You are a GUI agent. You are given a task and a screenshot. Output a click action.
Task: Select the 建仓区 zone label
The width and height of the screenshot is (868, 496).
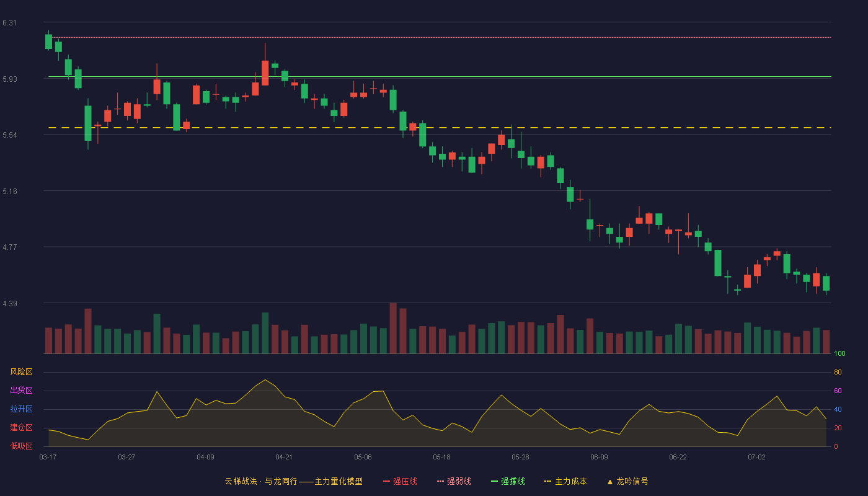21,428
